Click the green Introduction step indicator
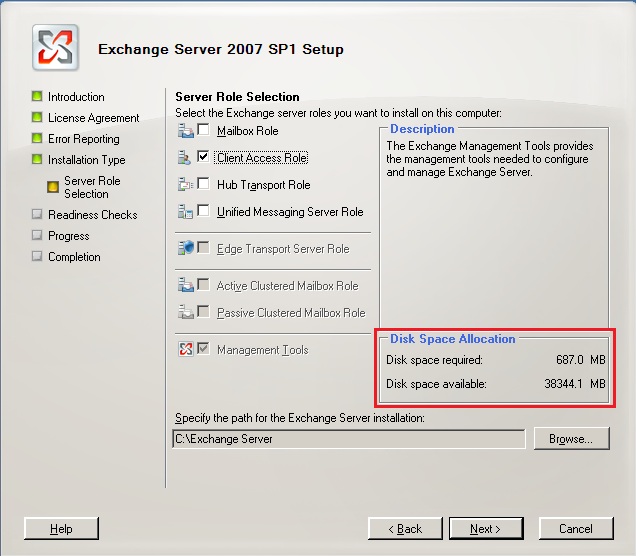The height and width of the screenshot is (556, 636). tap(37, 96)
